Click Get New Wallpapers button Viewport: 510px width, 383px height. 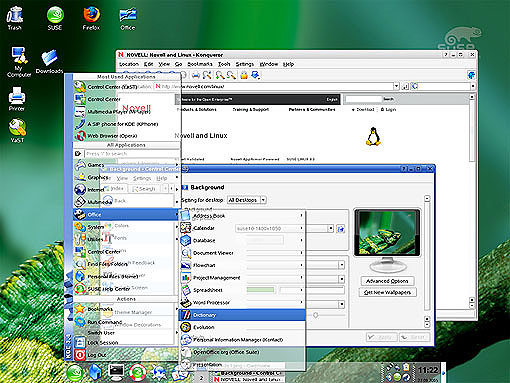coord(387,292)
